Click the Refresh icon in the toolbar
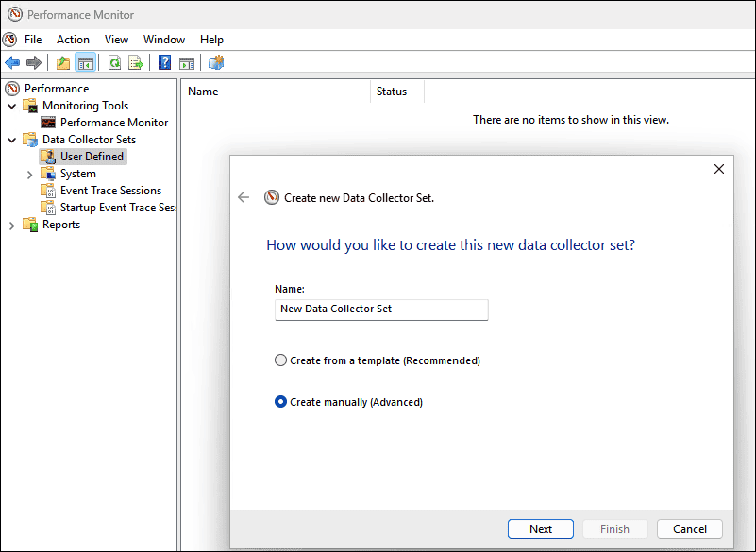The image size is (756, 552). [x=114, y=62]
